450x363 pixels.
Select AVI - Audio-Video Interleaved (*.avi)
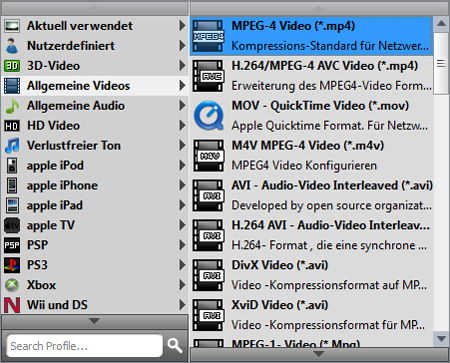click(x=311, y=195)
